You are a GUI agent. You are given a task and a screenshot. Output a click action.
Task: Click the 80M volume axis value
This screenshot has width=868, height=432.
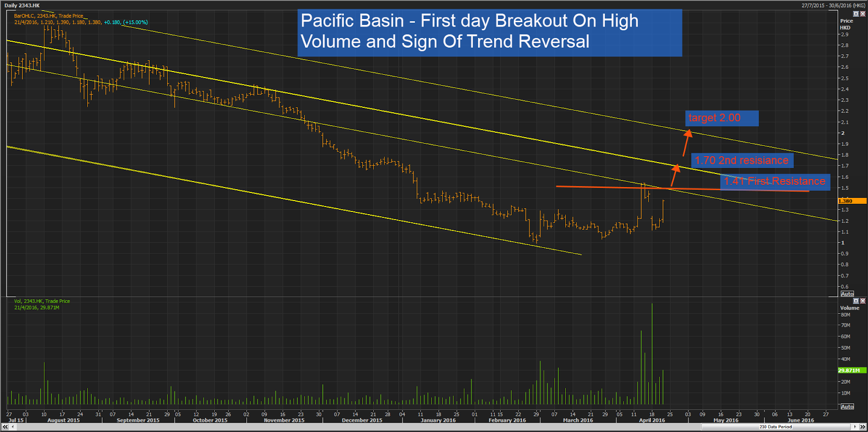tap(845, 314)
